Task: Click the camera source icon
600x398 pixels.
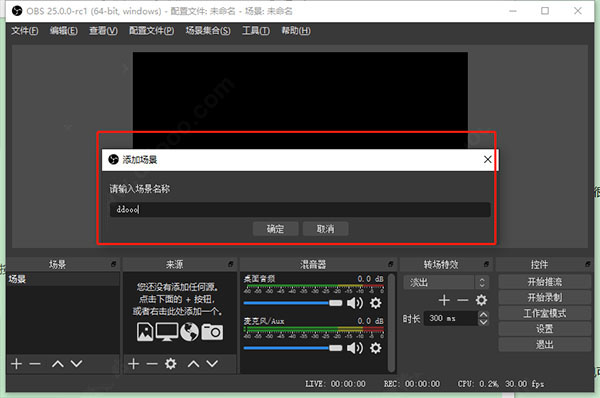Action: [x=212, y=332]
